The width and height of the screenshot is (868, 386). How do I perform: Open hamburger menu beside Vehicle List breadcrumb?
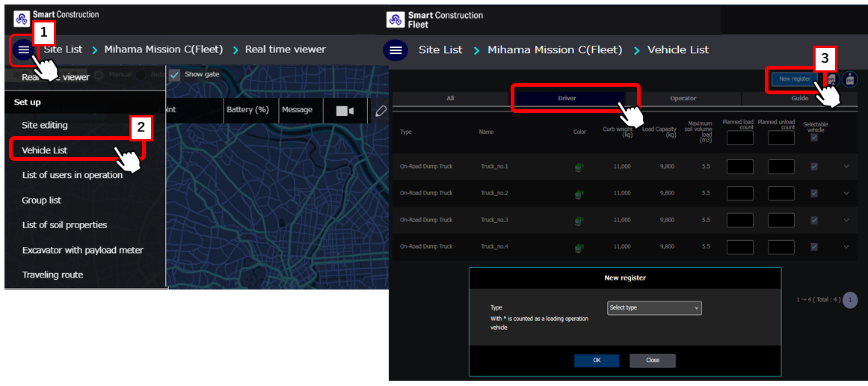coord(395,50)
